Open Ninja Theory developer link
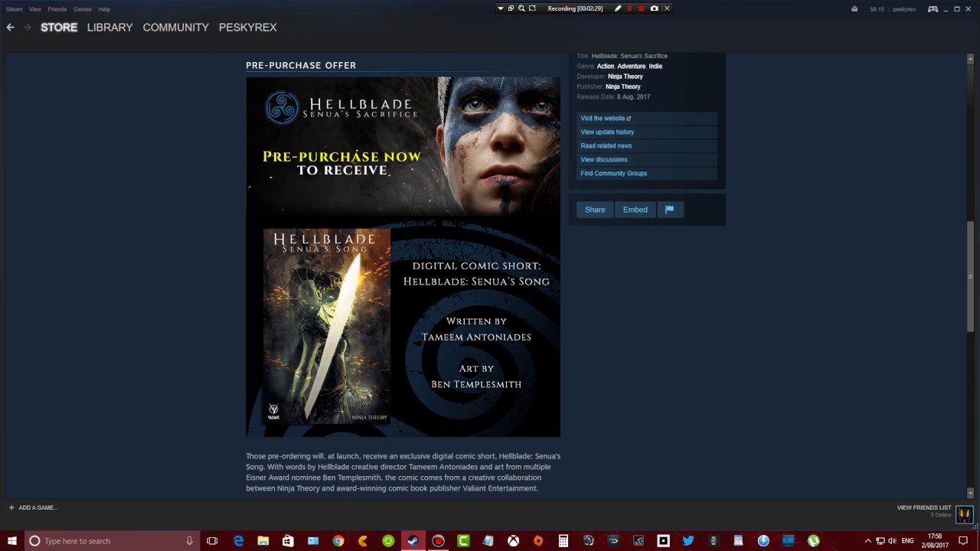The height and width of the screenshot is (551, 980). click(626, 77)
